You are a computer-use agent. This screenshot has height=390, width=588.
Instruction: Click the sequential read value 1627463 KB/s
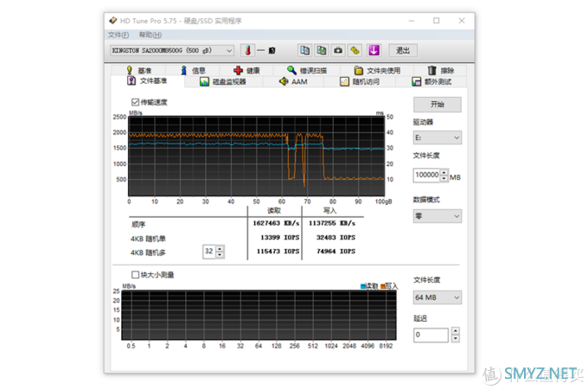(276, 223)
